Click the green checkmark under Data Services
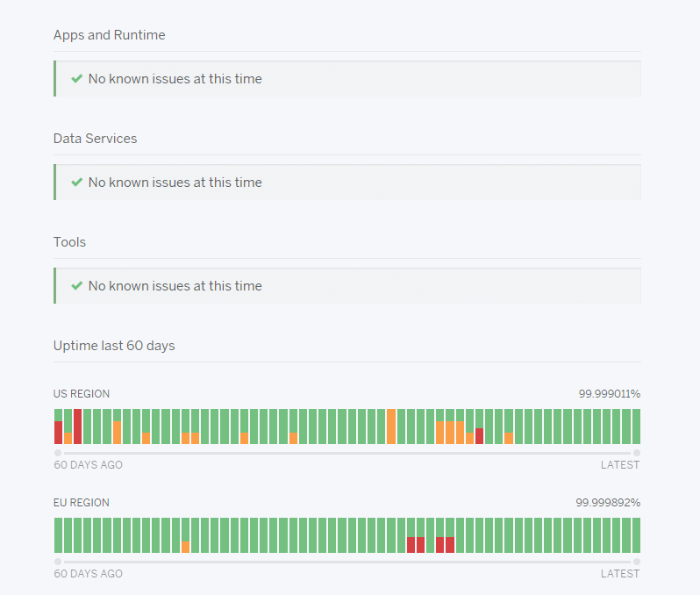The height and width of the screenshot is (595, 700). 77,183
